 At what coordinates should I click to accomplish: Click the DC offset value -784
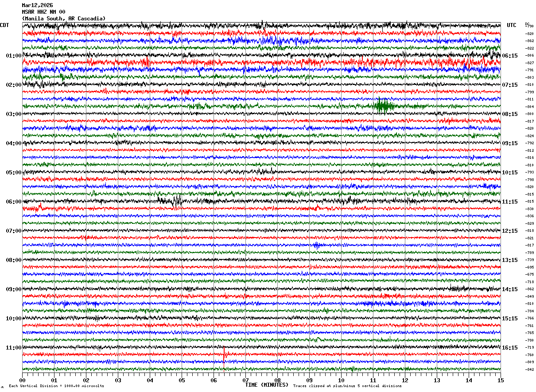click(x=529, y=311)
